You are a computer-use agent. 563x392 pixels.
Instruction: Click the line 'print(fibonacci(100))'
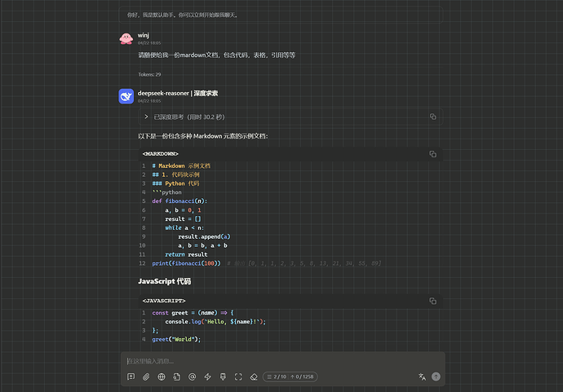coord(186,263)
